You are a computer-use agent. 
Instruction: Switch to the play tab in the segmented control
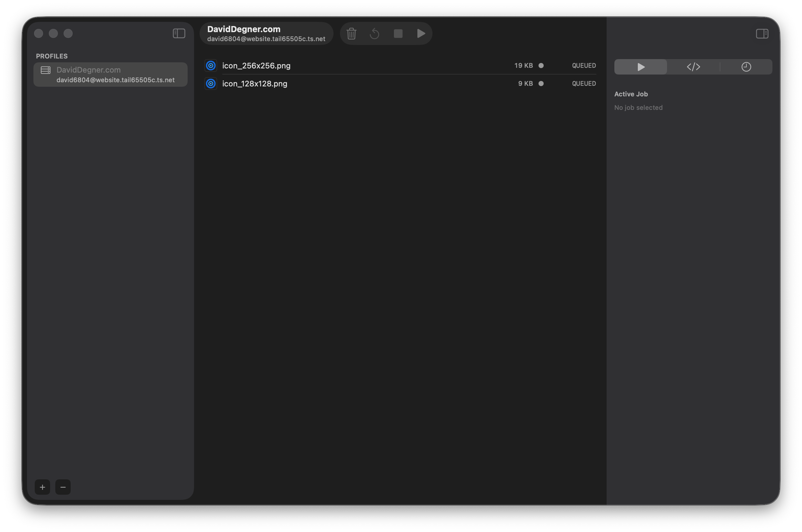click(x=640, y=66)
